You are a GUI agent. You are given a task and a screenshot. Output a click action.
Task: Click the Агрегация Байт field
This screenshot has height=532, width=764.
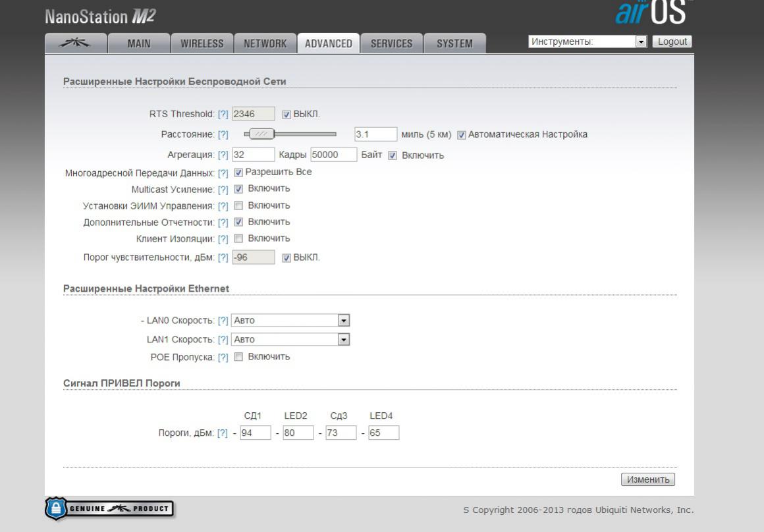(334, 155)
